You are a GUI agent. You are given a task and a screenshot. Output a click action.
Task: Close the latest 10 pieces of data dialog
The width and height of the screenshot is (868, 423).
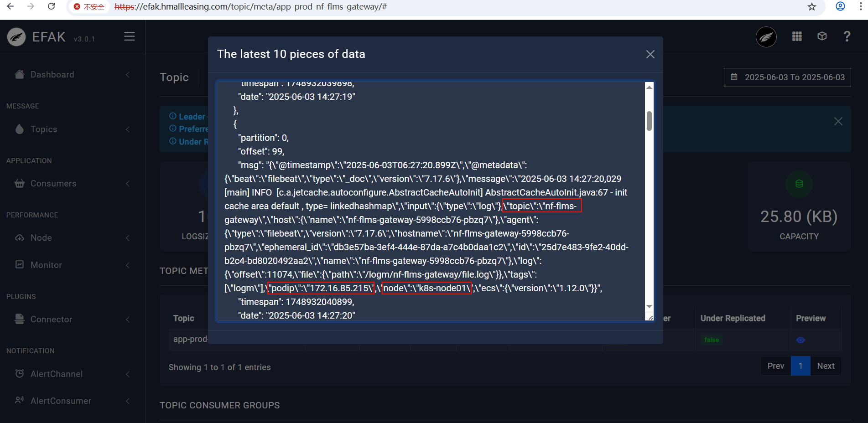(x=650, y=54)
